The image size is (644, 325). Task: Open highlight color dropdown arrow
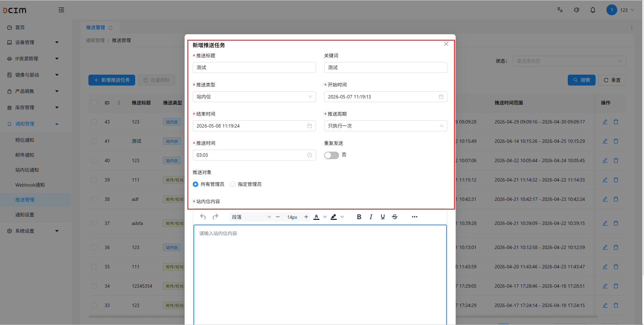point(342,217)
